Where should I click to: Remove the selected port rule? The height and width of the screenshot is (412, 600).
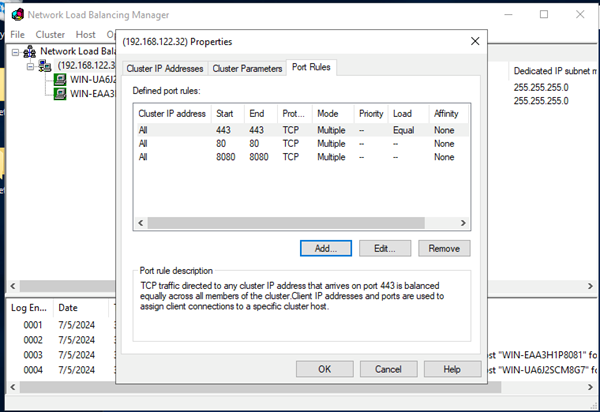pyautogui.click(x=444, y=248)
